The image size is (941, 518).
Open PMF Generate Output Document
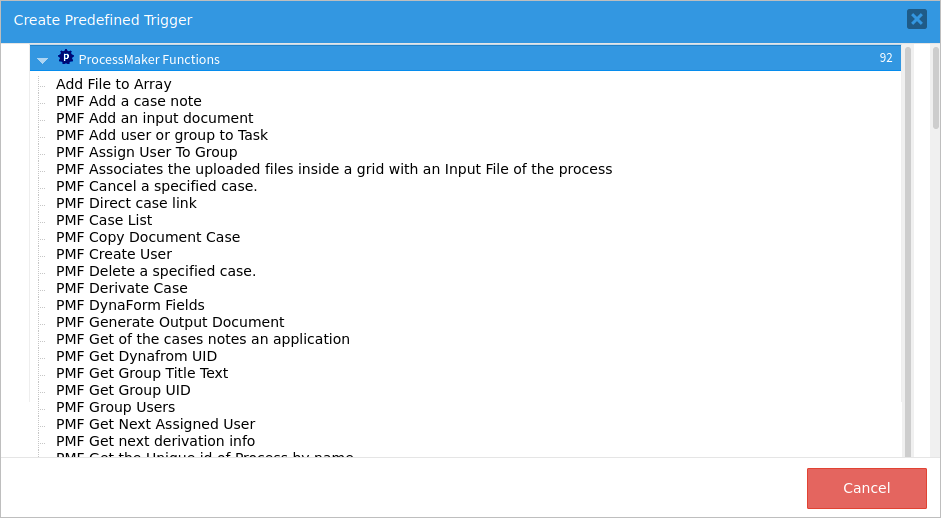coord(170,322)
